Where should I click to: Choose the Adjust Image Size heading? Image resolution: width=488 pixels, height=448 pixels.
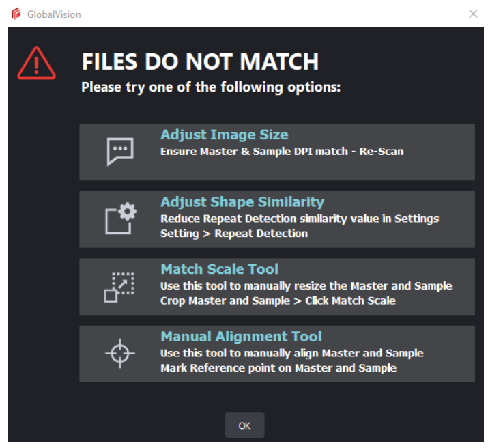(224, 135)
